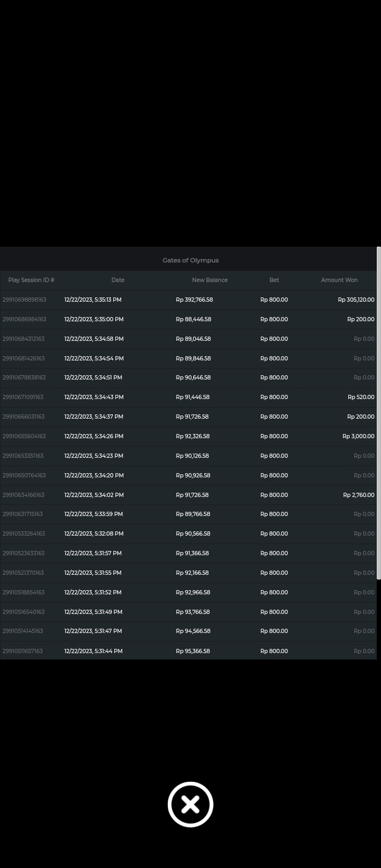
Task: Click the Gates of Olympus title
Action: click(190, 260)
